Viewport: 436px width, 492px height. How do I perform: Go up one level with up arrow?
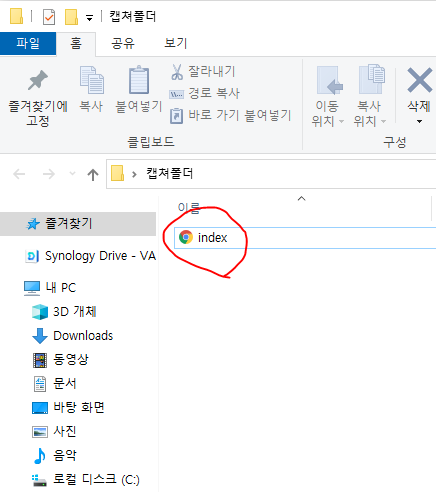click(x=93, y=174)
